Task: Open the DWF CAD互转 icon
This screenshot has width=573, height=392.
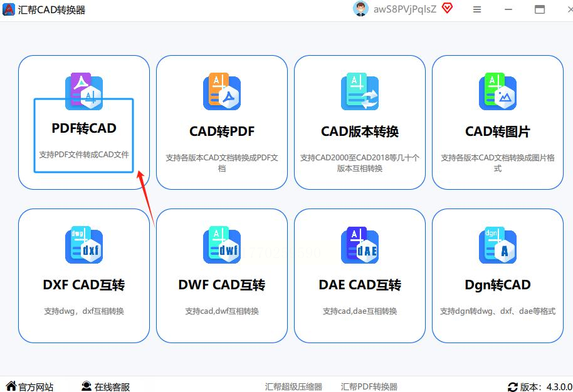Action: 222,245
